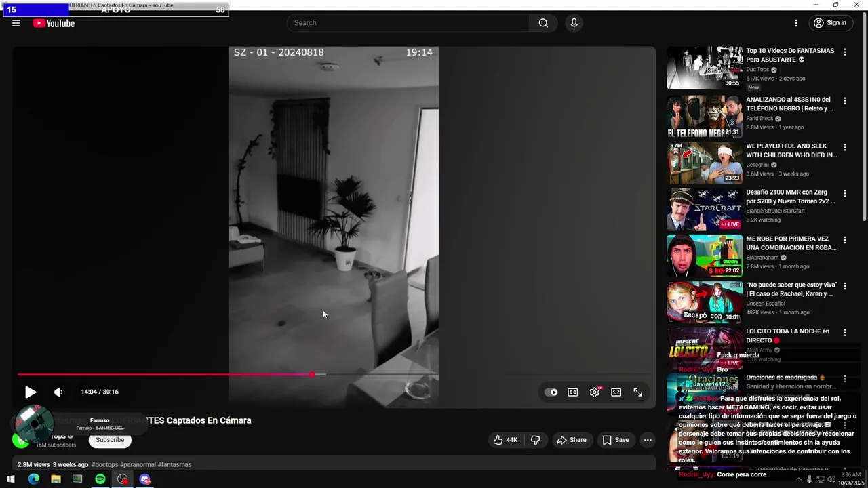Open options for TELÉFONO NEGRO video
Screen dimensions: 868x488
tap(845, 101)
